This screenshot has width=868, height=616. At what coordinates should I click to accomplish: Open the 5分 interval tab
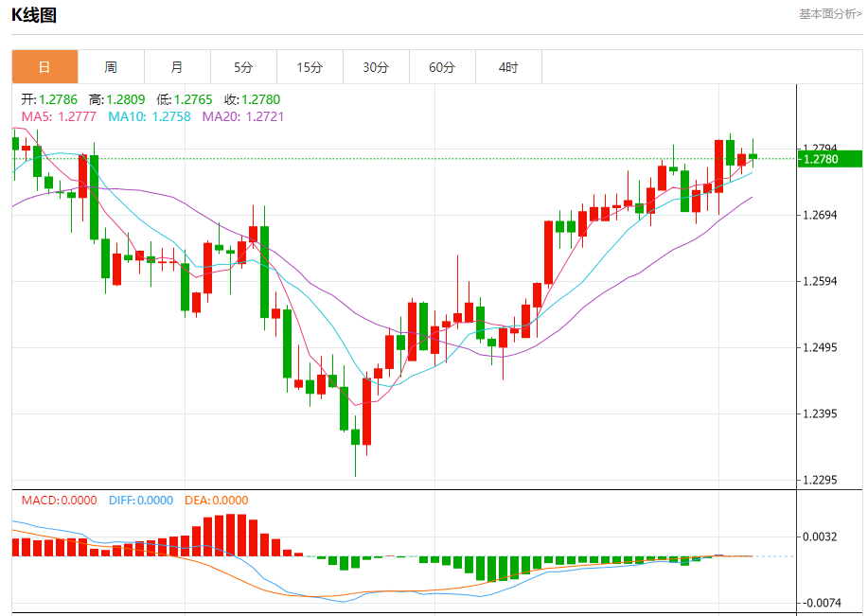pyautogui.click(x=243, y=67)
